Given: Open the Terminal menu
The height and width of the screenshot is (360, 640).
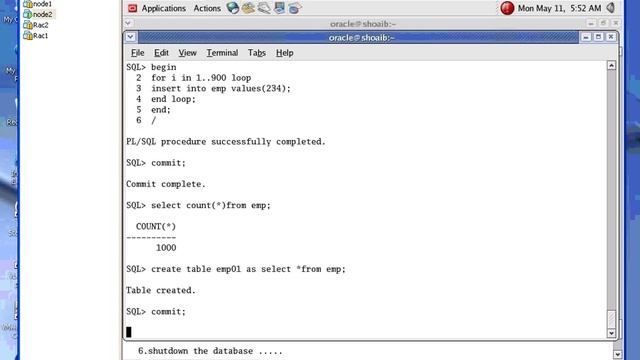Looking at the screenshot, I should point(222,53).
